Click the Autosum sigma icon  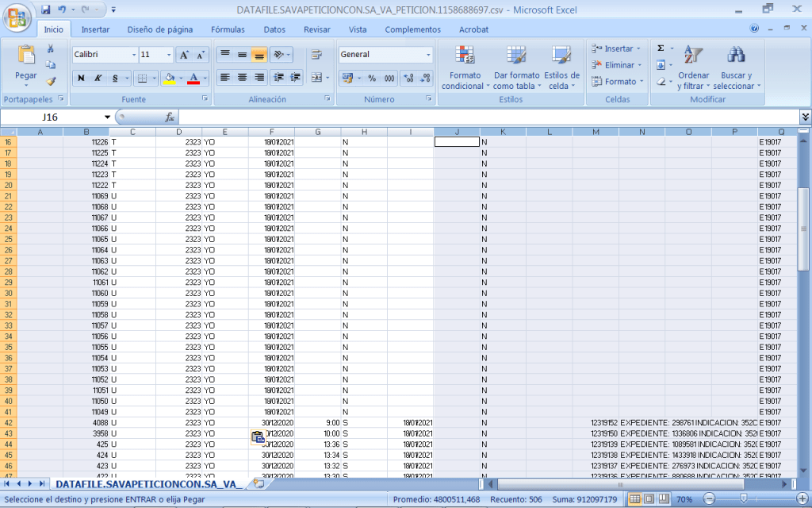point(661,48)
